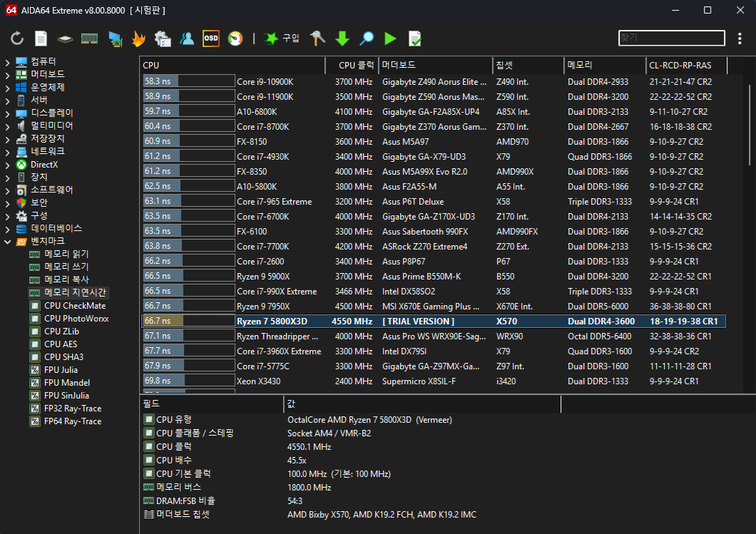Image resolution: width=756 pixels, height=534 pixels.
Task: Sort by the CPU column header
Action: 233,65
